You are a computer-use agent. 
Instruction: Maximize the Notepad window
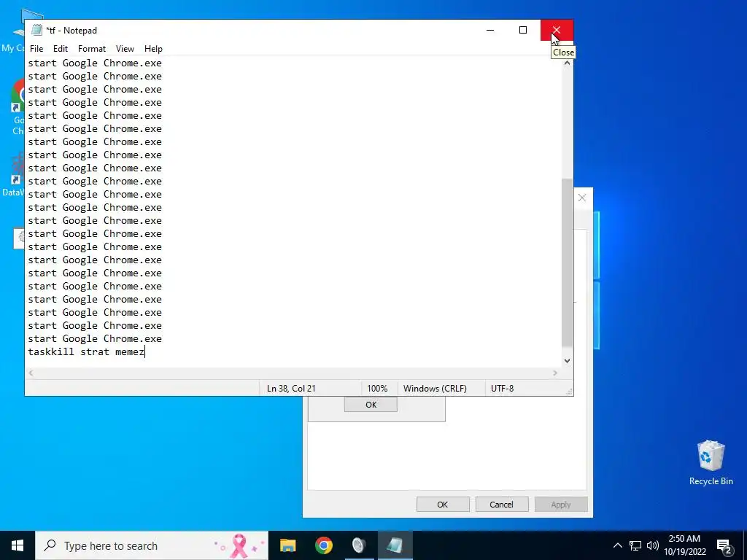coord(523,30)
